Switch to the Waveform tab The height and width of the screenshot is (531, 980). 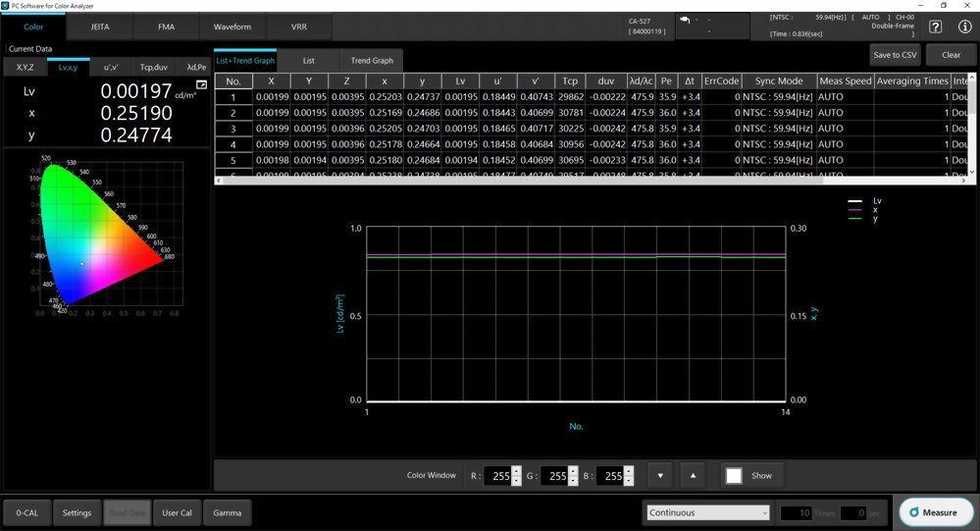(232, 27)
